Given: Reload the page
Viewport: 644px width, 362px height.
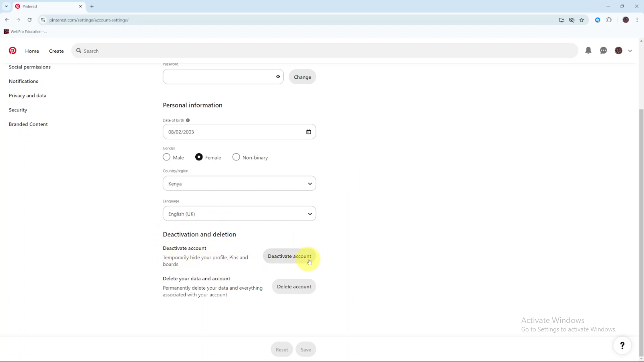Looking at the screenshot, I should tap(29, 20).
